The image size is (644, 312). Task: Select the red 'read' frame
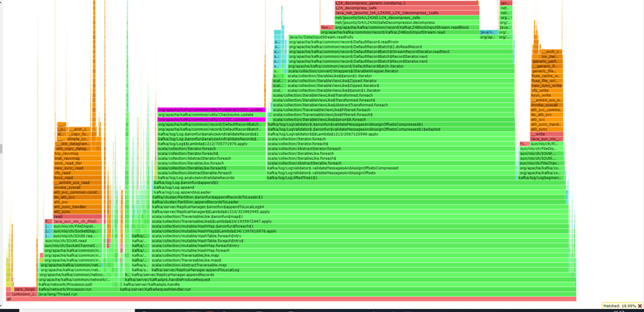click(77, 217)
